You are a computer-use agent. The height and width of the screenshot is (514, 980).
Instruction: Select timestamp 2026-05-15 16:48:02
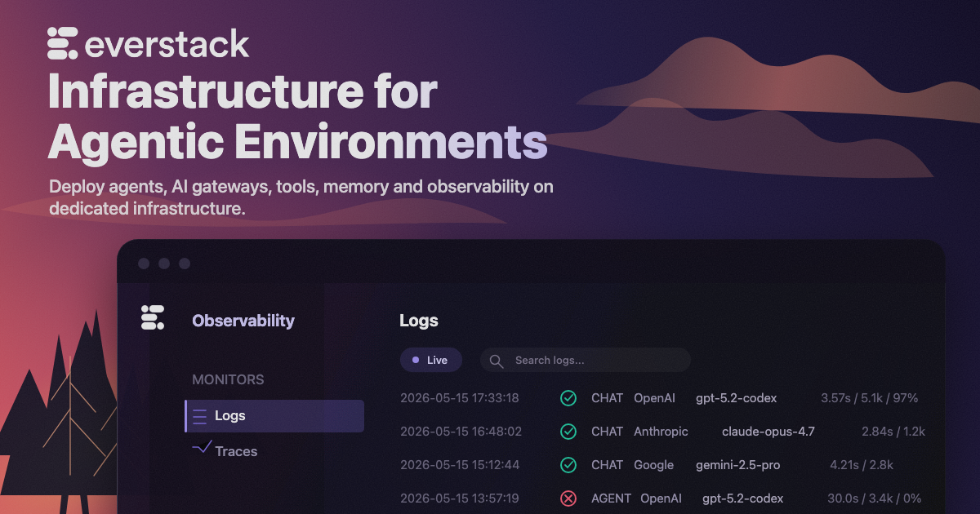(x=461, y=432)
